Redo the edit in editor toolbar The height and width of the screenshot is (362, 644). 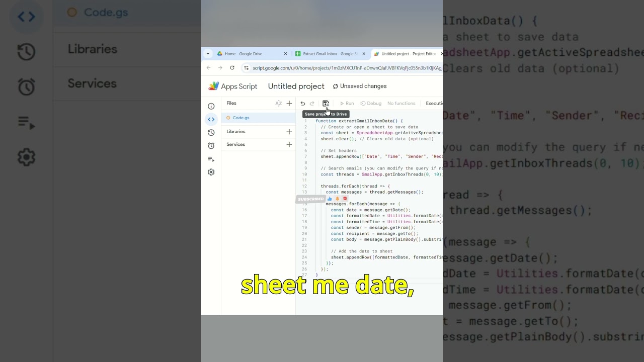pyautogui.click(x=312, y=104)
